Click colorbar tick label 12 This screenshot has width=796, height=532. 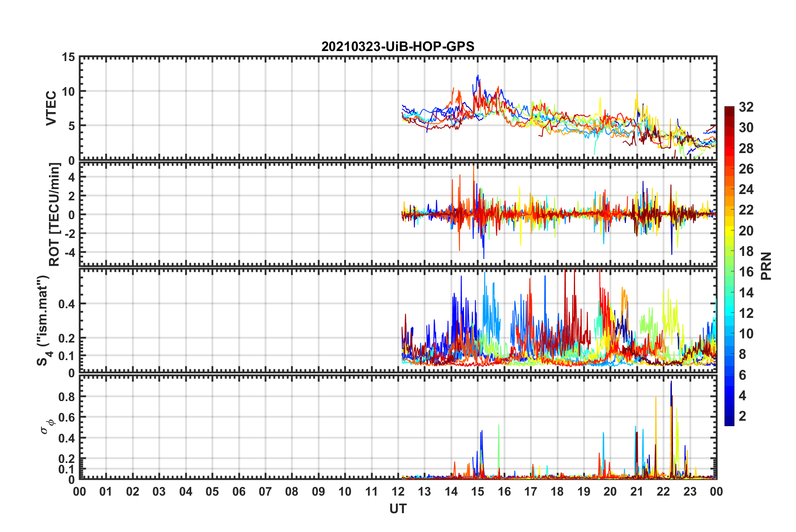(746, 313)
